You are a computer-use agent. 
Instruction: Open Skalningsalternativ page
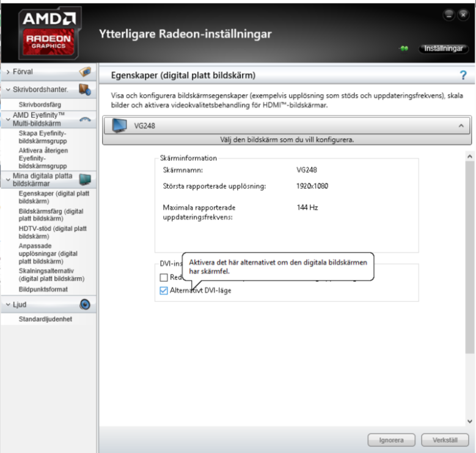pos(51,274)
